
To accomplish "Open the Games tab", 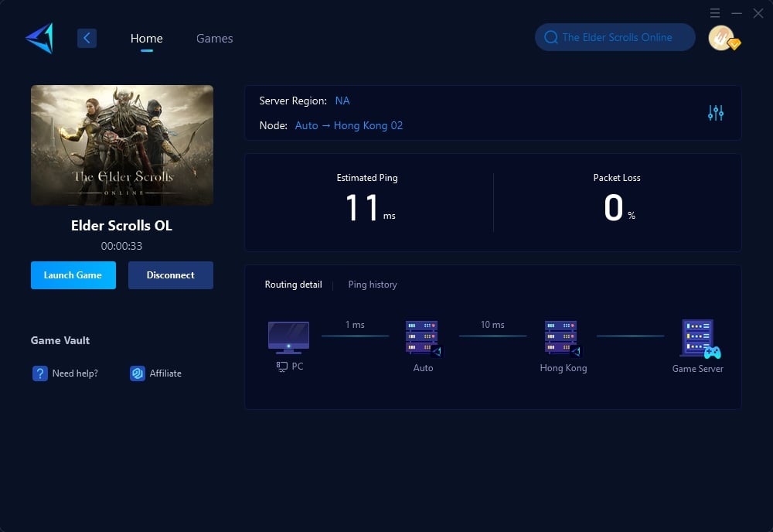I will click(x=214, y=38).
